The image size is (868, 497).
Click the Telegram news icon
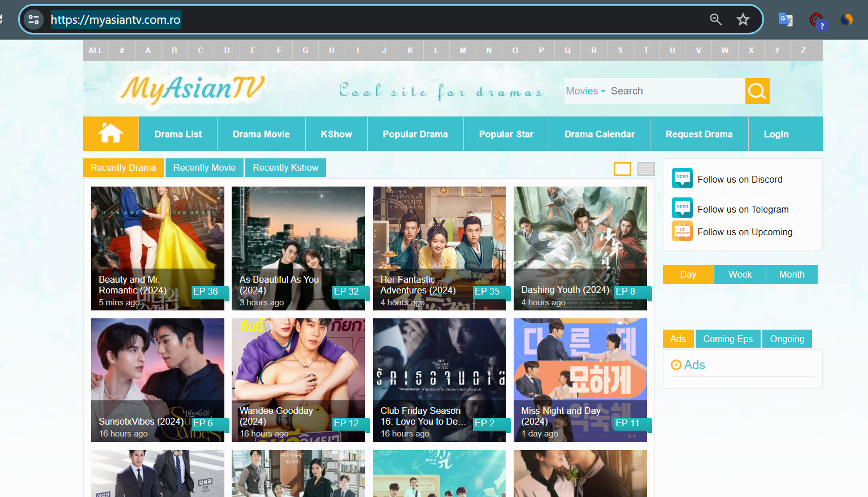(x=682, y=208)
